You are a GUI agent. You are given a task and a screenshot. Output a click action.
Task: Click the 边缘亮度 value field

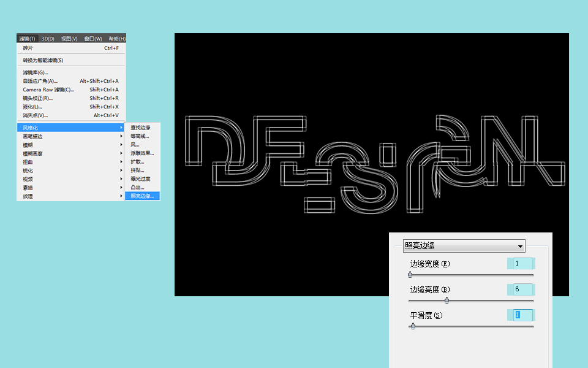coord(520,289)
